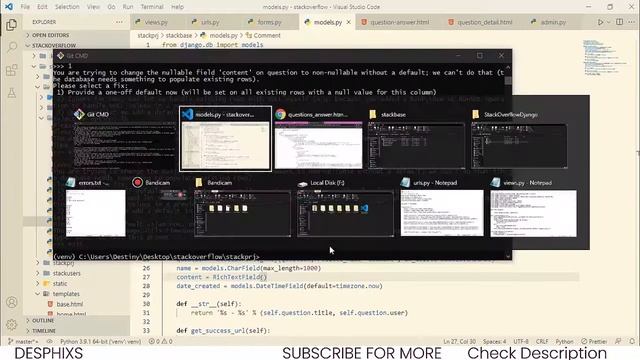Open errors and warnings count in status bar
Screen dimensions: 640x360
click(x=160, y=341)
